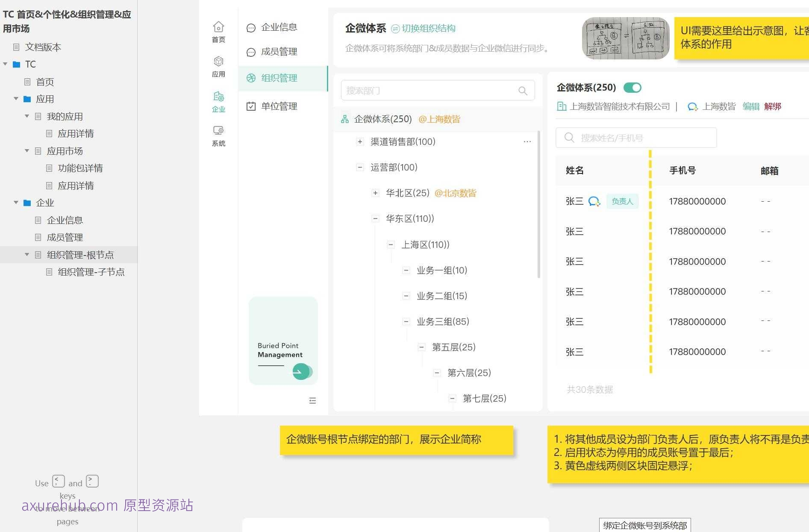Click the 切换组织结构 link
Image resolution: width=809 pixels, height=532 pixels.
[x=428, y=29]
